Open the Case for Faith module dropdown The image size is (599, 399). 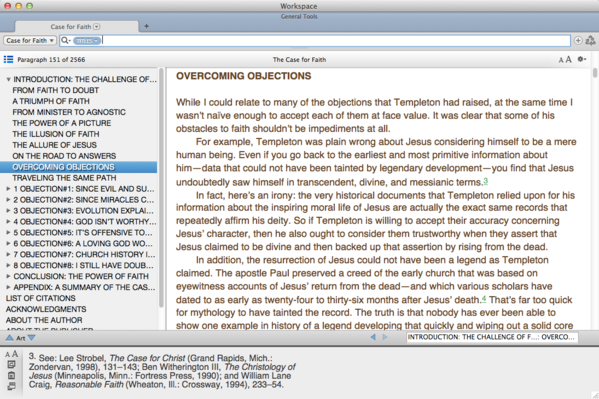tap(30, 41)
